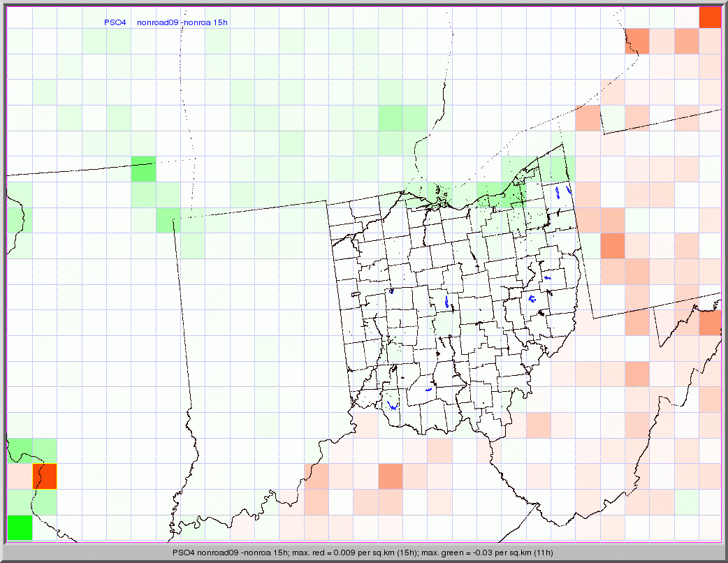The image size is (728, 563).
Task: Click the pale green cell pair north of Lake Erie
Action: [402, 119]
